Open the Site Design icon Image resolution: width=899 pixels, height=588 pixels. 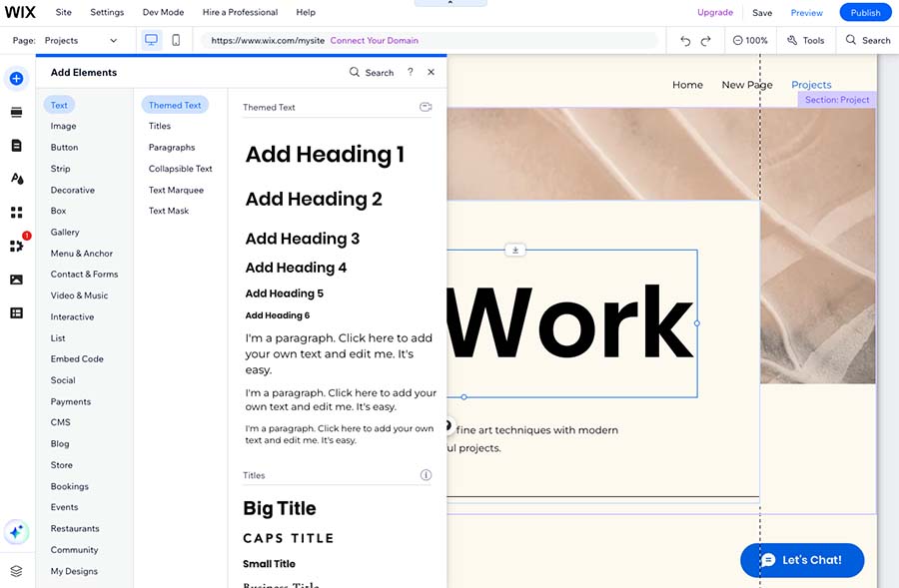point(17,179)
